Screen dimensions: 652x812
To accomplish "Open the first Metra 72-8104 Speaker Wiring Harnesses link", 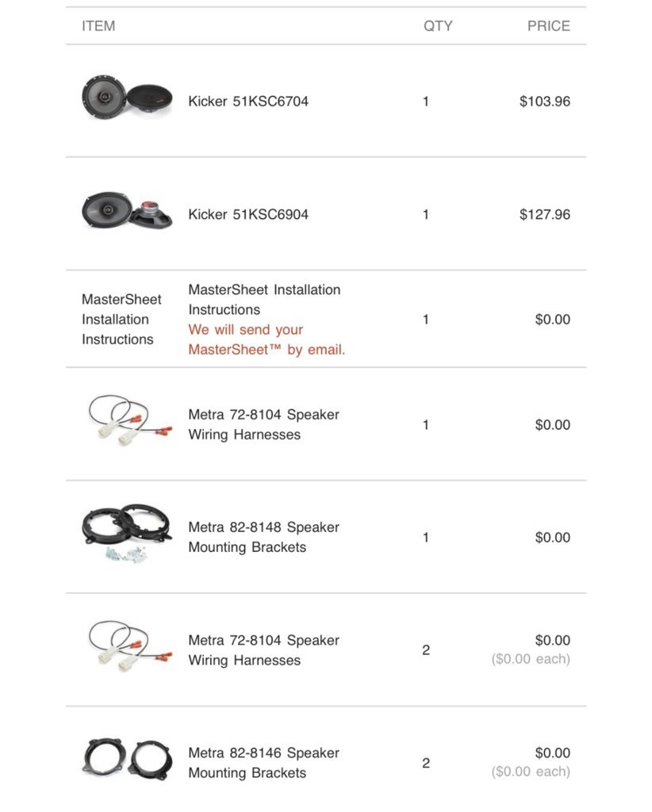I will (x=263, y=424).
